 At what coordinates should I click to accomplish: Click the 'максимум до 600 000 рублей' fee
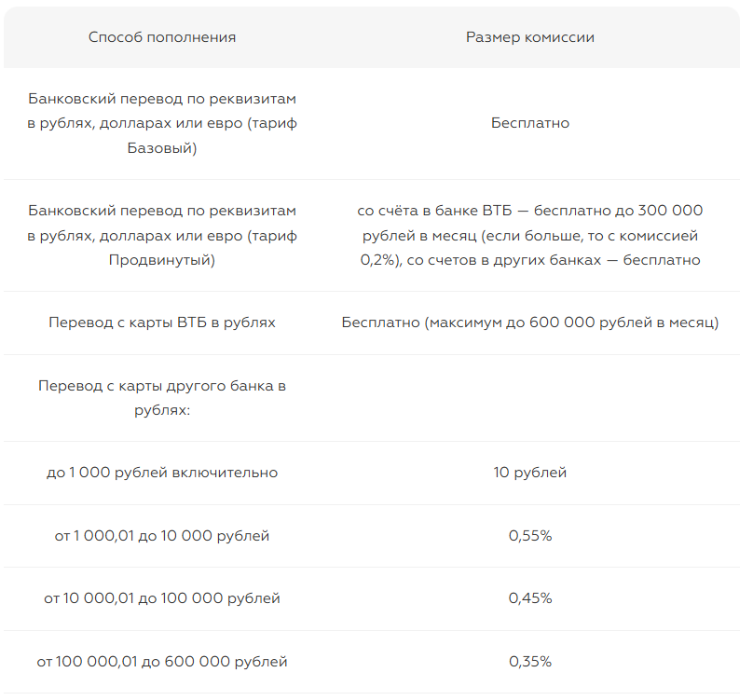(x=529, y=323)
